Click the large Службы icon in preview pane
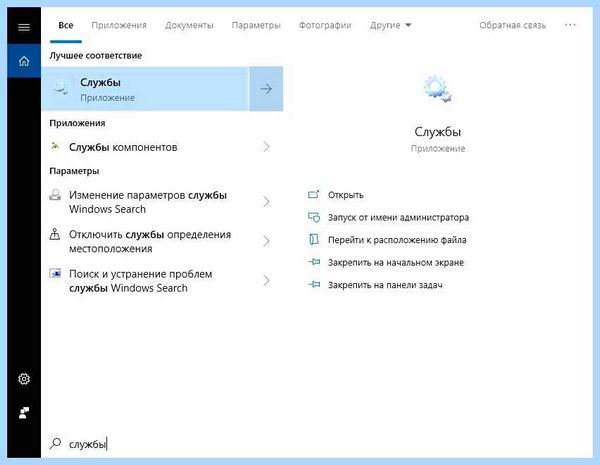 coord(438,89)
